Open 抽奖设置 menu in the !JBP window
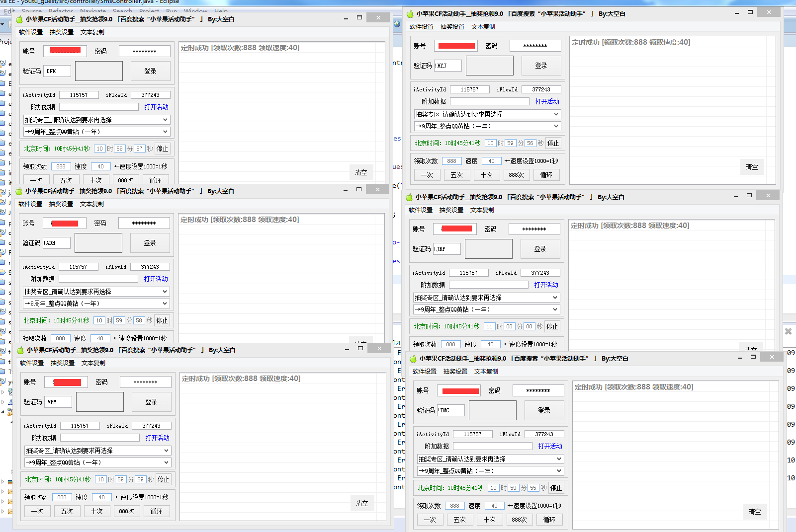This screenshot has width=796, height=532. [451, 210]
